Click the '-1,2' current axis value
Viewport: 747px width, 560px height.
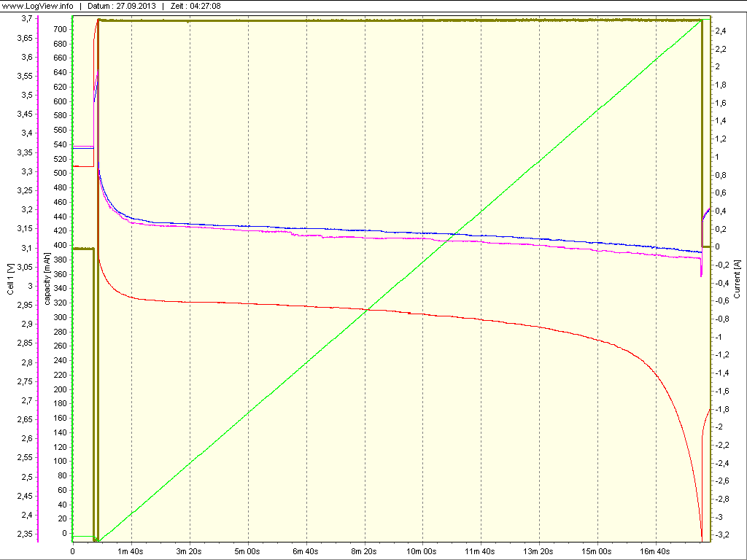[x=722, y=355]
